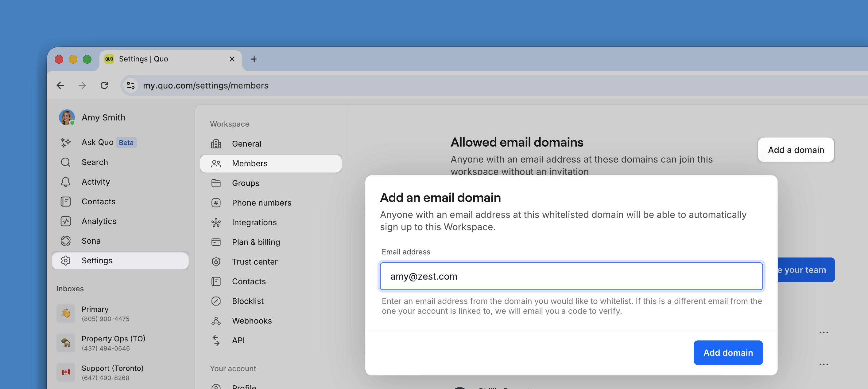The image size is (868, 389).
Task: Click the browser forward arrow
Action: [x=82, y=85]
